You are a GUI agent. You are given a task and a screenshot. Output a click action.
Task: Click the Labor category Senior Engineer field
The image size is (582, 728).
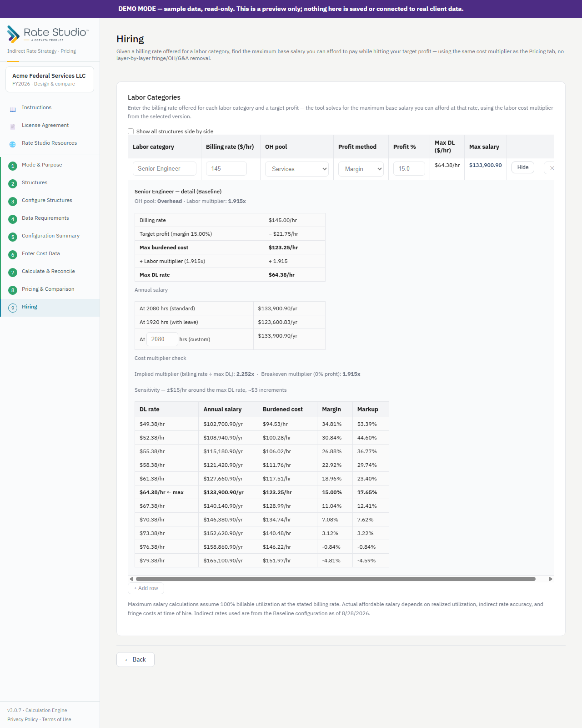(x=165, y=168)
